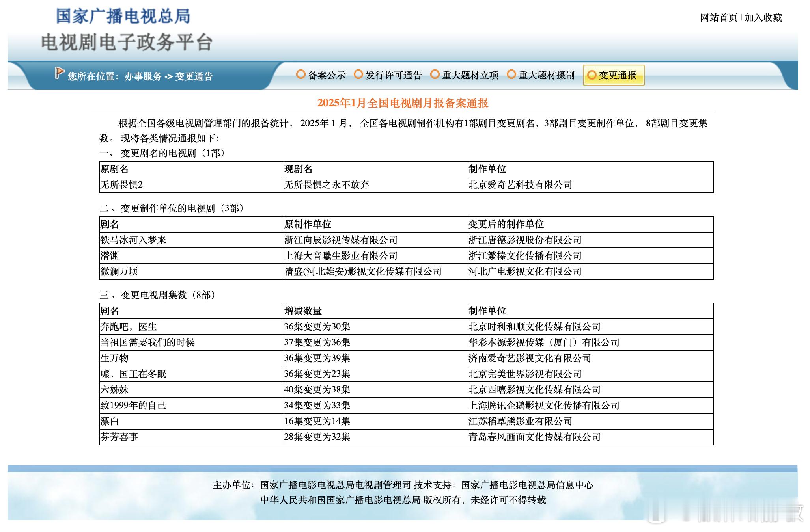Click the cell 34集变更为33集
The image size is (810, 532).
point(375,406)
